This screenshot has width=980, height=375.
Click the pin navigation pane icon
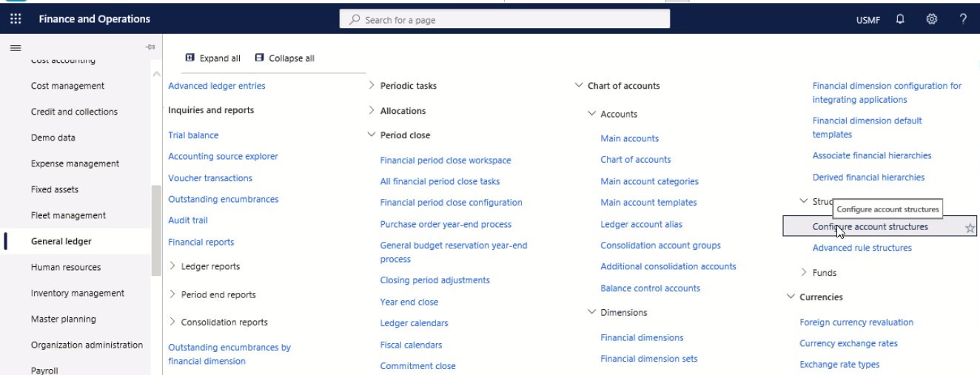[150, 47]
